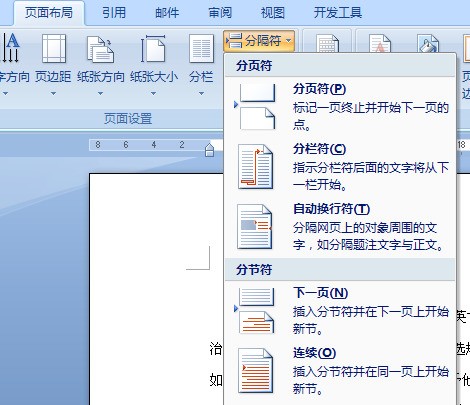The width and height of the screenshot is (470, 405).
Task: Expand the 页边距 dropdown arrow
Action: point(53,94)
